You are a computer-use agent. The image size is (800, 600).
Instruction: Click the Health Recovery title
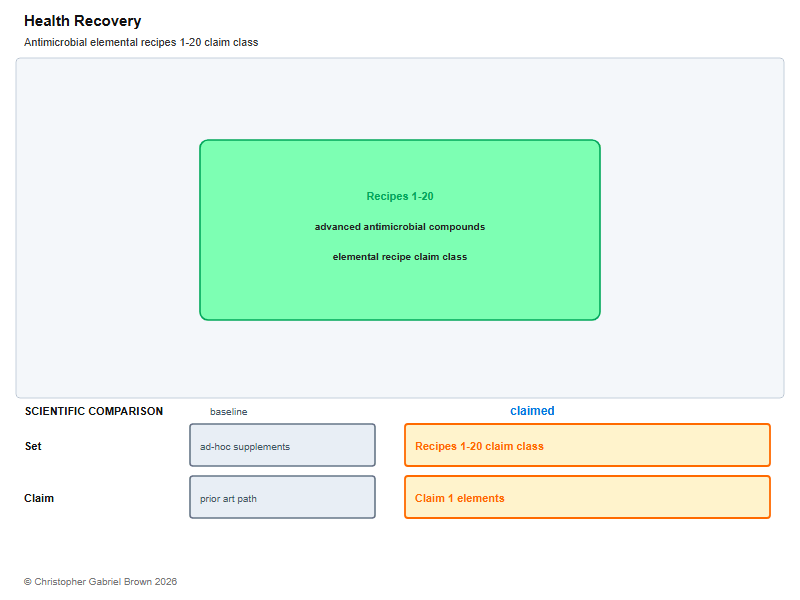click(x=83, y=21)
